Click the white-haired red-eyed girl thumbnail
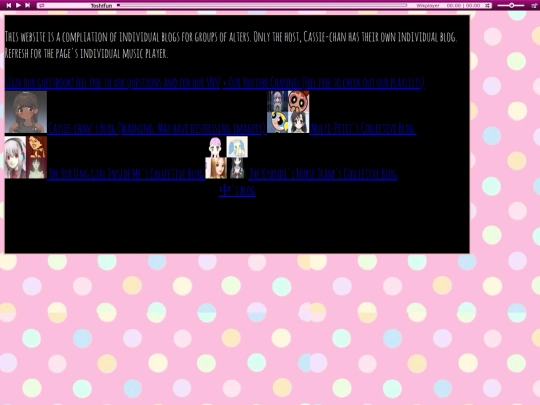 (15, 157)
